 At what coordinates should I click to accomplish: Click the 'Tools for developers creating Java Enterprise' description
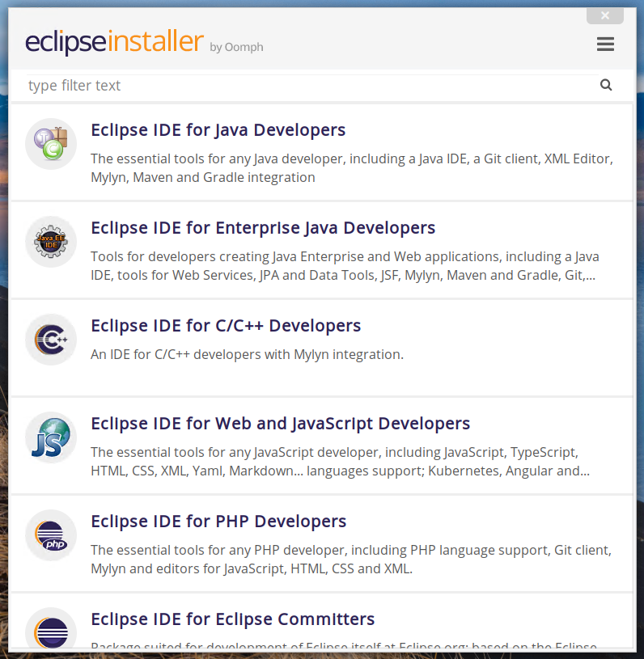(x=345, y=266)
